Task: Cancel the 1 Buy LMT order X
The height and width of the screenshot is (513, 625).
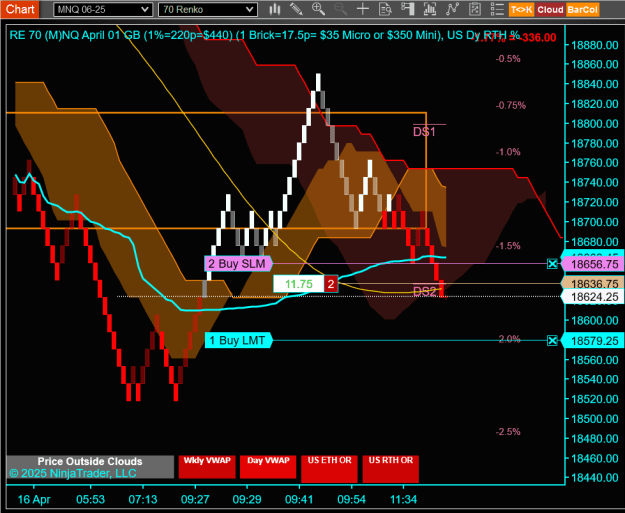Action: [552, 341]
